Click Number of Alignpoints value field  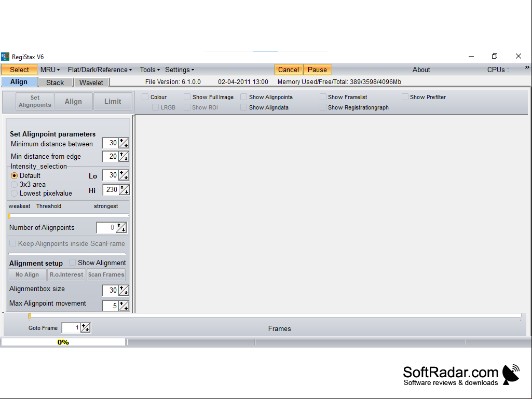pos(106,228)
